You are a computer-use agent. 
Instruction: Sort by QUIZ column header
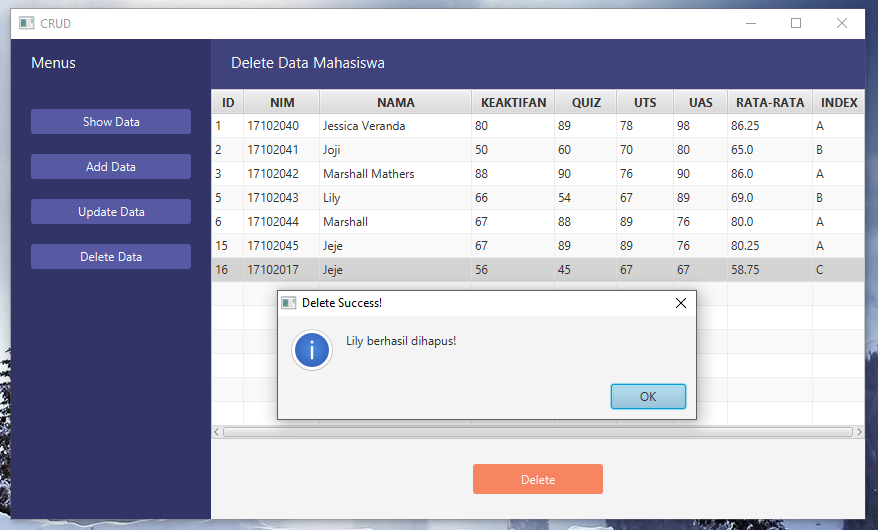tap(586, 102)
